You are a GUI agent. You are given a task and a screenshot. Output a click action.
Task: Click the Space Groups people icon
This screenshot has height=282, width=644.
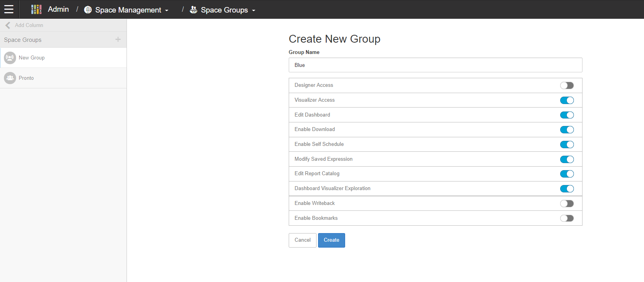coord(194,10)
